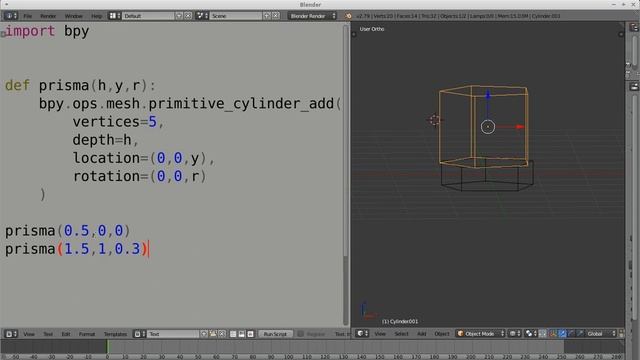Open the pivot point selector
Image resolution: width=640 pixels, height=360 pixels.
coord(531,333)
